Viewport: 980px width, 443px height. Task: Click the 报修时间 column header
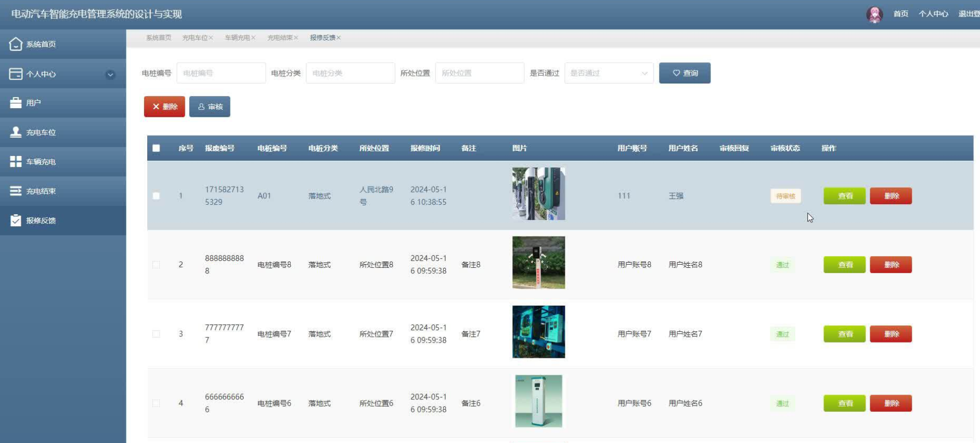(x=425, y=148)
